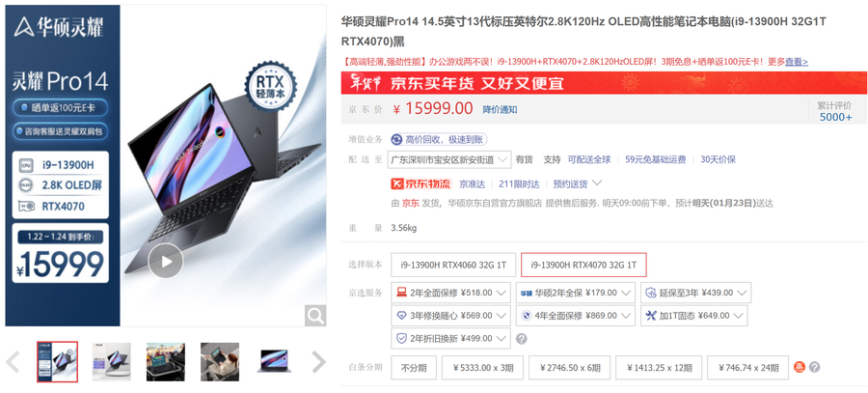Click the question icon next to installment options
This screenshot has height=393, width=868.
(x=814, y=367)
